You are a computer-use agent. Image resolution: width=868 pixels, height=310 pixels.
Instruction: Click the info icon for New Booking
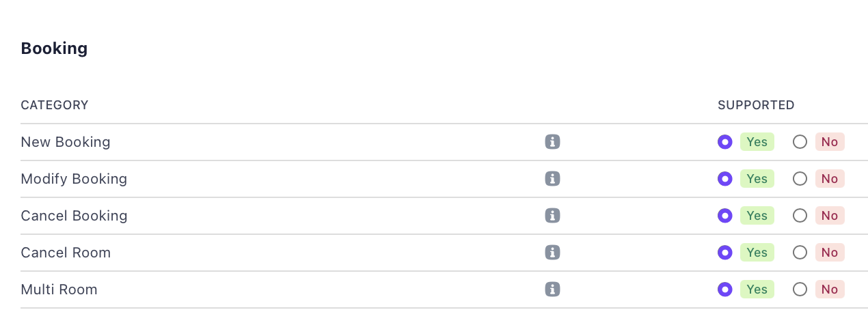click(552, 142)
